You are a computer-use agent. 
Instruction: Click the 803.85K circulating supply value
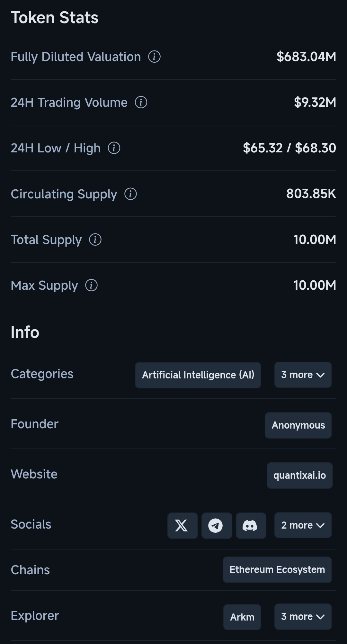coord(311,194)
